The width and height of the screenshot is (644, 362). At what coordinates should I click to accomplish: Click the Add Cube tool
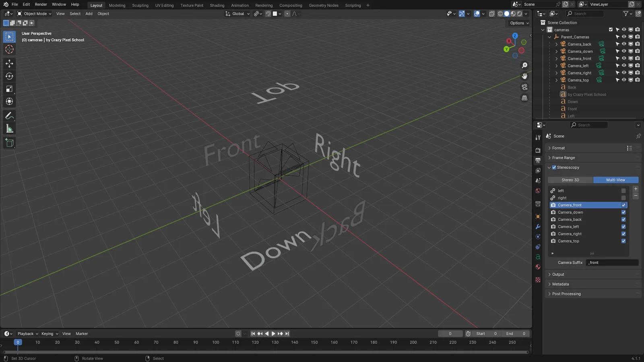point(9,143)
